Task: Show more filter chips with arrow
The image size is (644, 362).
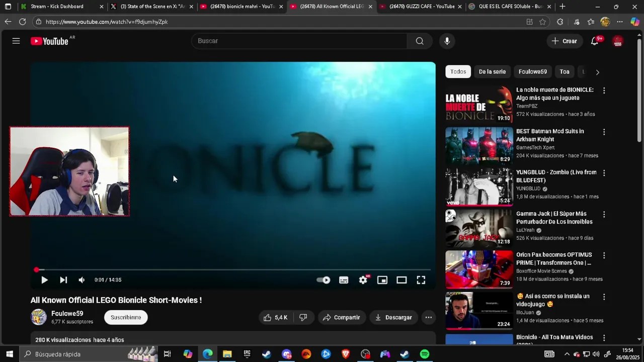Action: (597, 72)
